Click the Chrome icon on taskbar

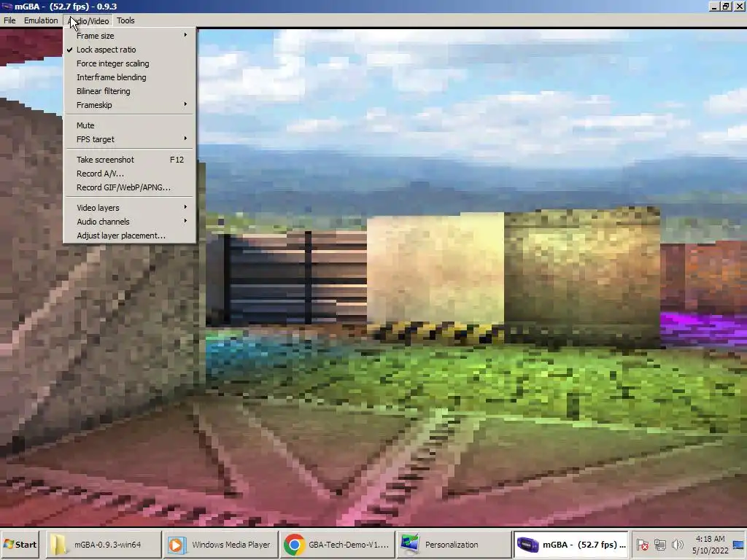coord(294,545)
